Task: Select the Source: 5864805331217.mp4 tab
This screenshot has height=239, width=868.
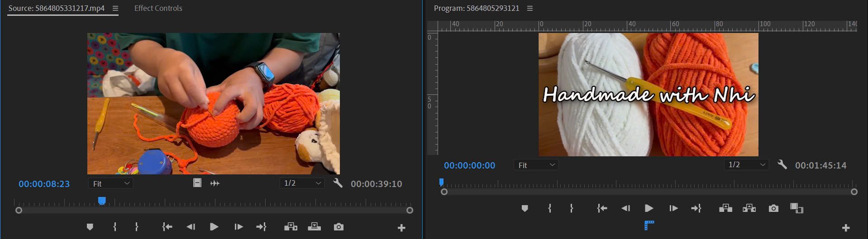Action: tap(57, 8)
